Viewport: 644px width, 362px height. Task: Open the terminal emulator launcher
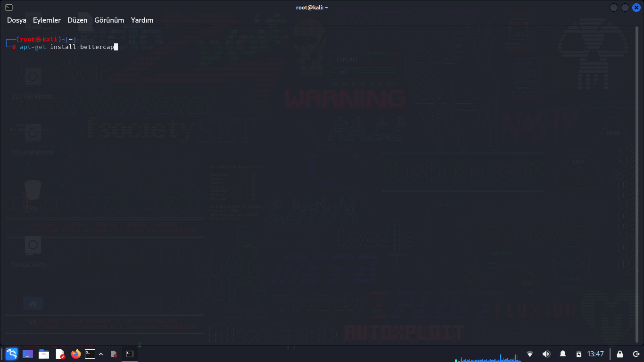pos(90,354)
